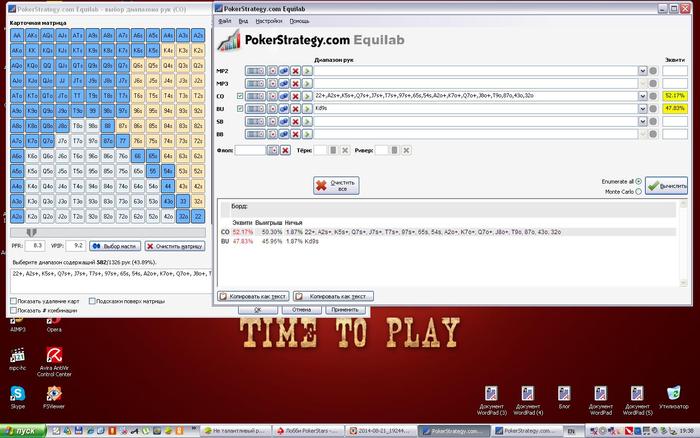Click the grey circle button in the CO row

pos(653,96)
